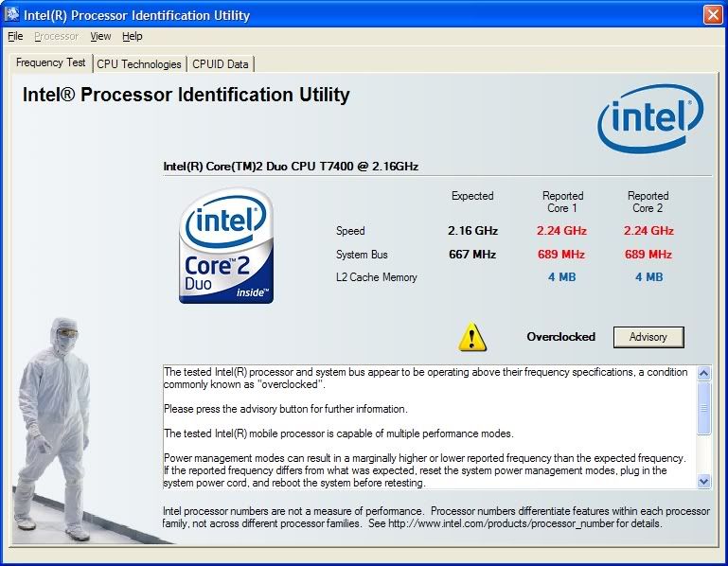Click the Overclocked status label
Viewport: 728px width, 566px height.
(x=560, y=337)
